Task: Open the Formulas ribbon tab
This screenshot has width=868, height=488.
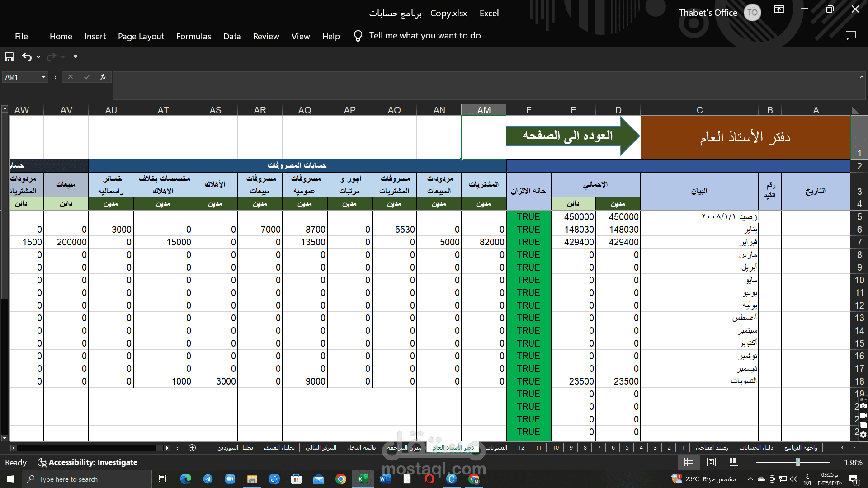Action: (193, 37)
